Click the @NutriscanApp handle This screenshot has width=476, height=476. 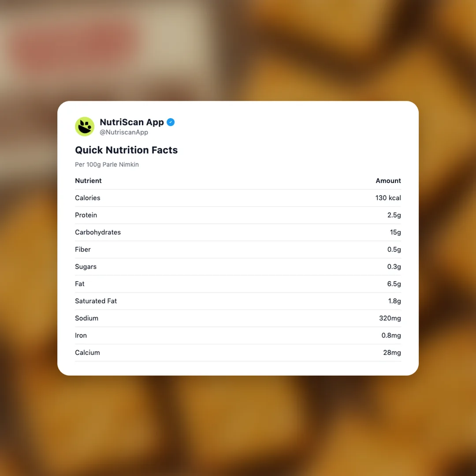pos(124,132)
